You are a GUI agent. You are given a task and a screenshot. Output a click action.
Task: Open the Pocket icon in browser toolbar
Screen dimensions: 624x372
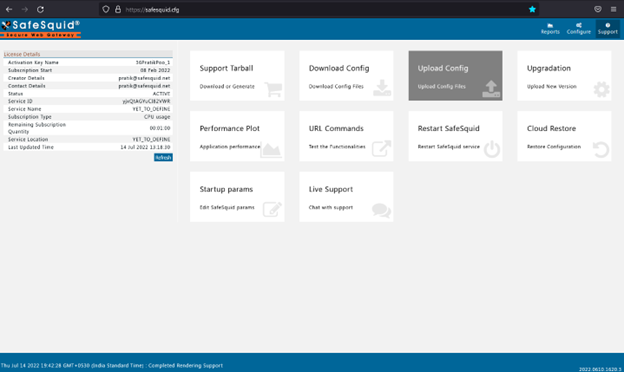(x=598, y=9)
